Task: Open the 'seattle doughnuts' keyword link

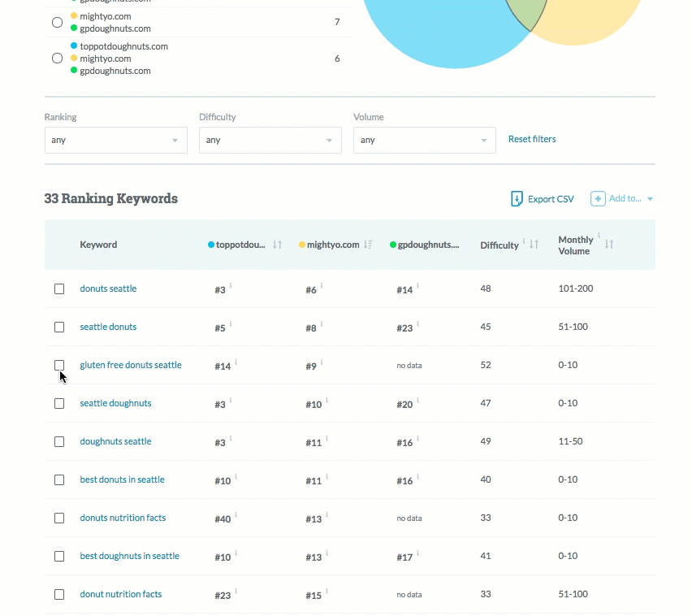Action: click(115, 403)
